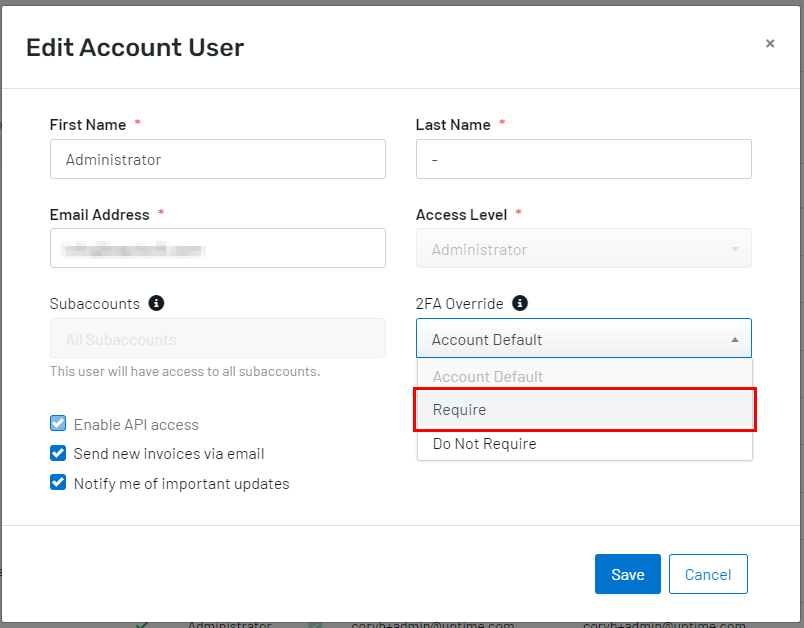This screenshot has width=804, height=628.
Task: Click the Subaccounts info icon
Action: point(156,303)
